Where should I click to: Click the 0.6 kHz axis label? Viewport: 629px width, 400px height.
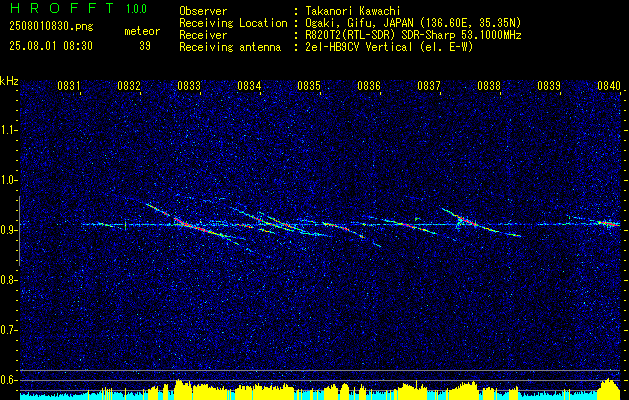tap(8, 380)
